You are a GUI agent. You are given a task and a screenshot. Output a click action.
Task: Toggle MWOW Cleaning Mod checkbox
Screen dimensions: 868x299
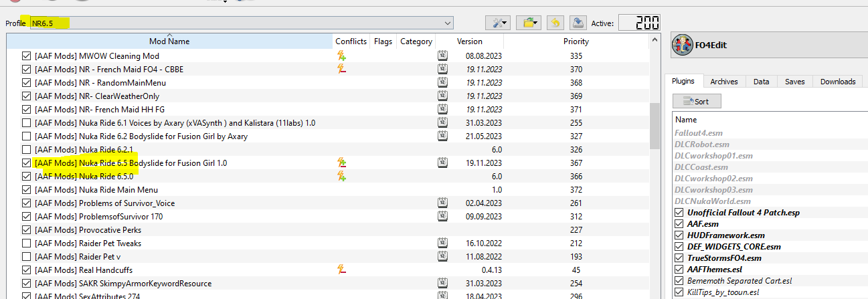(27, 56)
